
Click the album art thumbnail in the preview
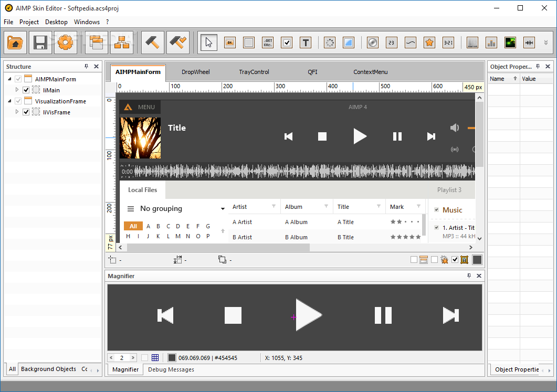coord(140,138)
